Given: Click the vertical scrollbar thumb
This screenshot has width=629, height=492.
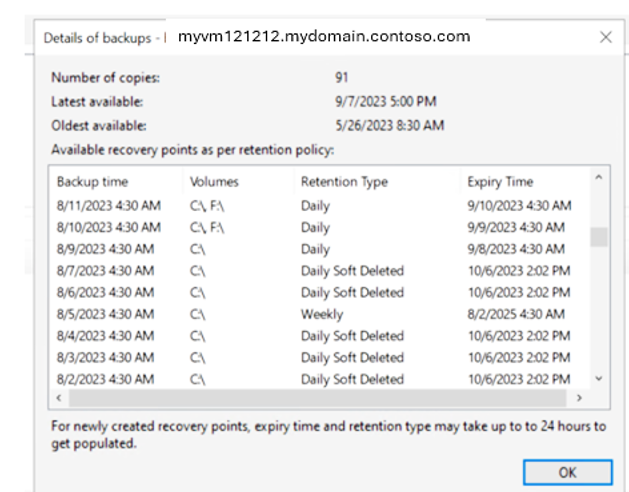Looking at the screenshot, I should 599,237.
